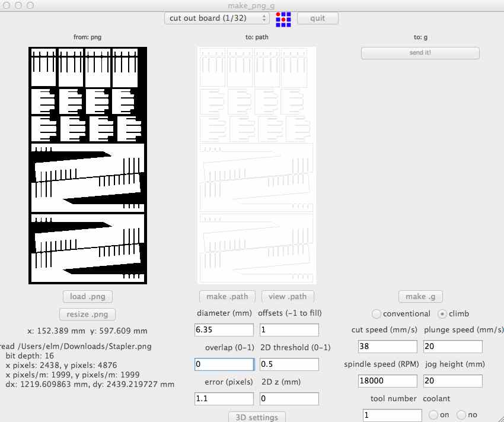This screenshot has height=422, width=504.
Task: Open the 'cut out board (1/32)' dropdown
Action: pos(216,18)
